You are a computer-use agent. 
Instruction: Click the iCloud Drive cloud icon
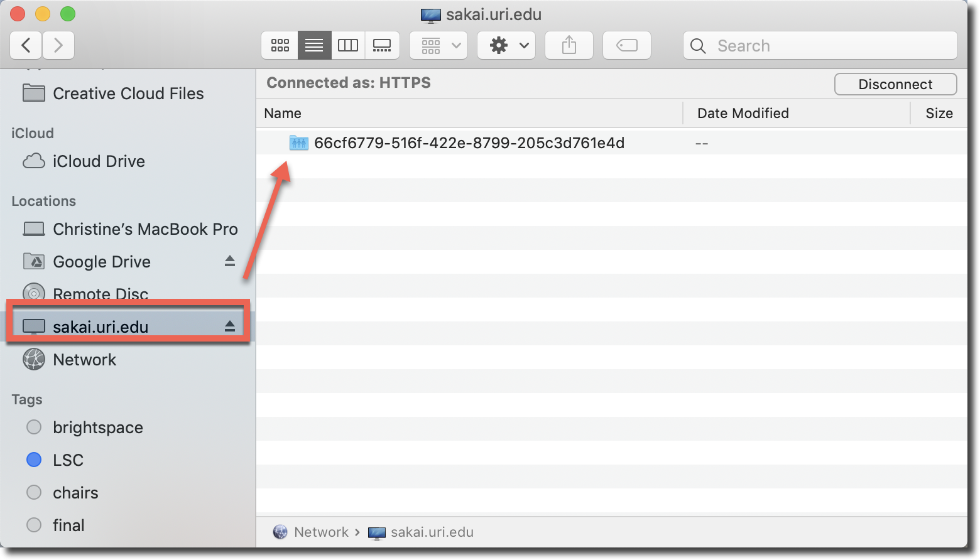34,161
